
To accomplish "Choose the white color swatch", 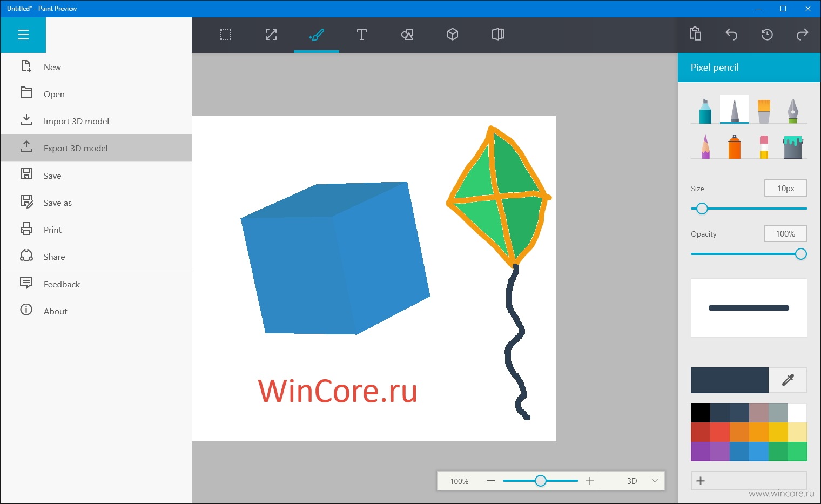I will point(798,413).
